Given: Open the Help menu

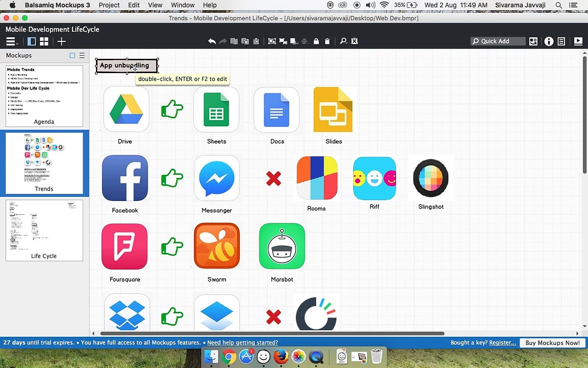Looking at the screenshot, I should [x=210, y=5].
